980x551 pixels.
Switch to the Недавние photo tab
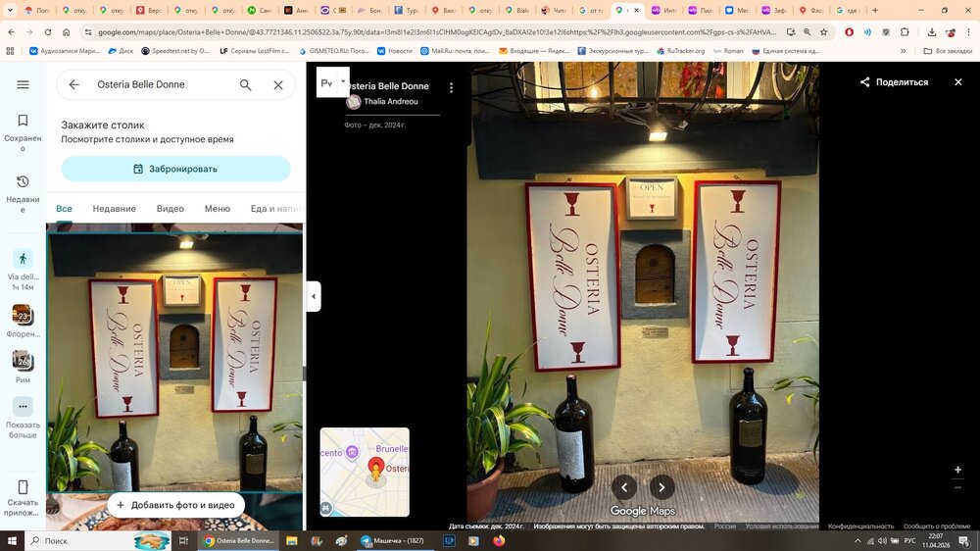(114, 209)
